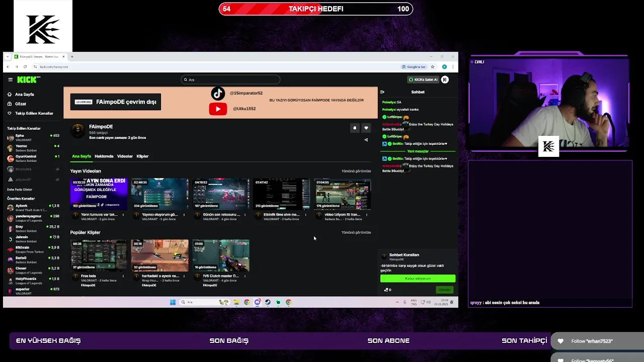644x362 pixels.
Task: Click the Gönder chat send button
Action: [445, 290]
